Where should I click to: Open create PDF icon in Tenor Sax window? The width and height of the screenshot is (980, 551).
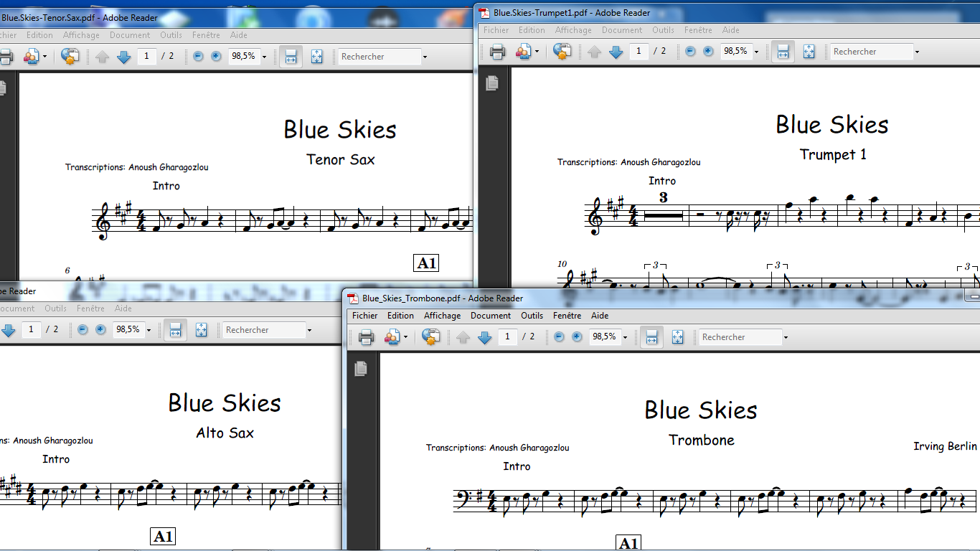click(x=31, y=56)
